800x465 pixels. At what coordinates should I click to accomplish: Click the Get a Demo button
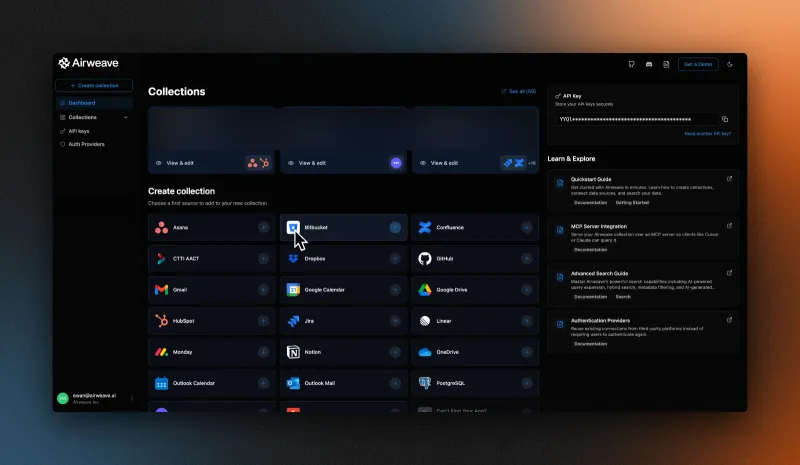point(698,64)
